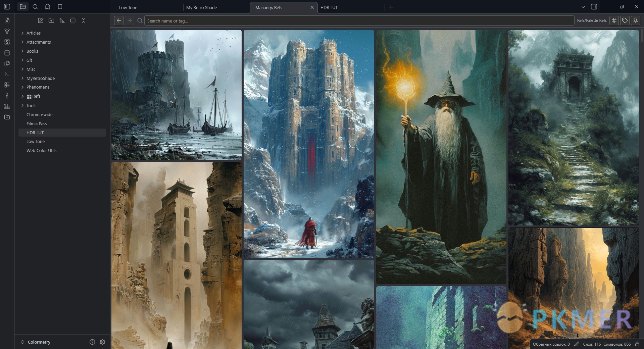Image resolution: width=644 pixels, height=349 pixels.
Task: Expand the Tools folder
Action: [22, 105]
